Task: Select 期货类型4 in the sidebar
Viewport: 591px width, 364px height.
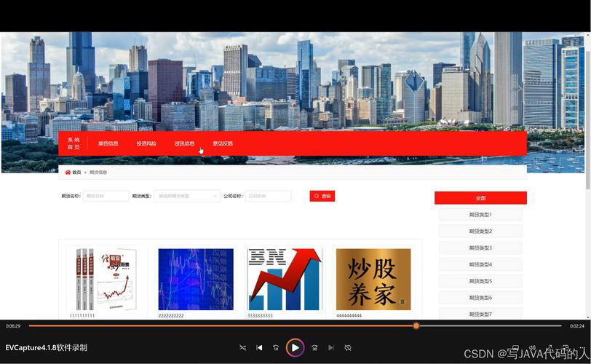Action: pyautogui.click(x=480, y=264)
